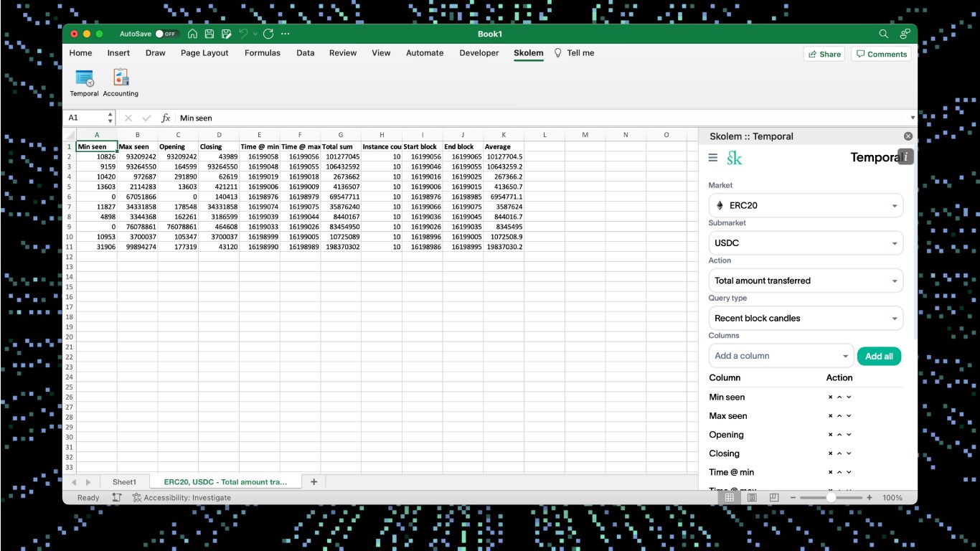Open the Action dropdown showing Total amount transferred
The image size is (980, 551).
806,281
